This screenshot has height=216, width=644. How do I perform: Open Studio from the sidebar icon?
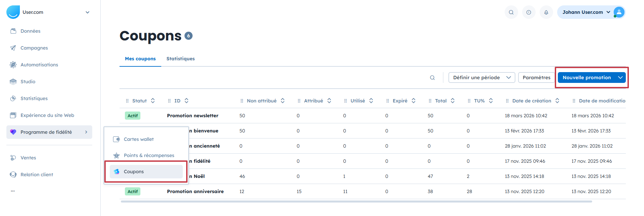pos(13,82)
